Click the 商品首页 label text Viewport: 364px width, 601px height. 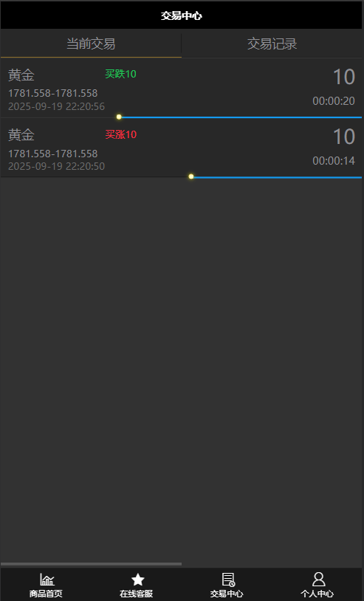click(x=46, y=594)
